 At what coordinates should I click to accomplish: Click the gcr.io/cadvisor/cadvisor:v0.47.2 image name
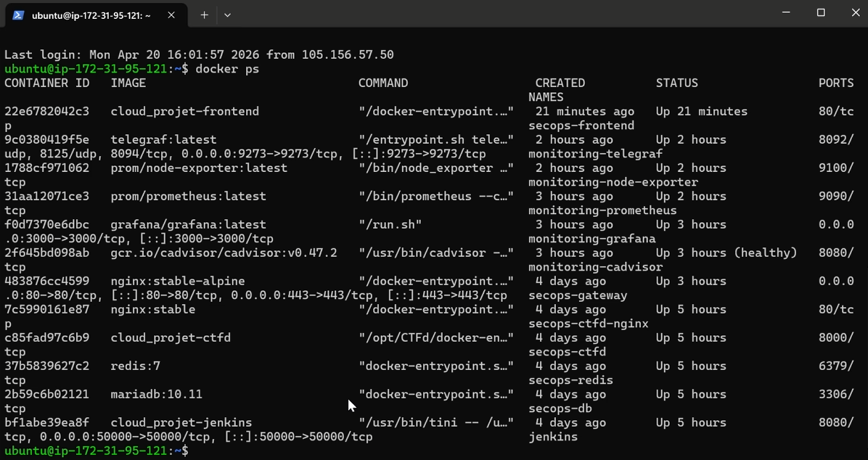click(x=224, y=253)
